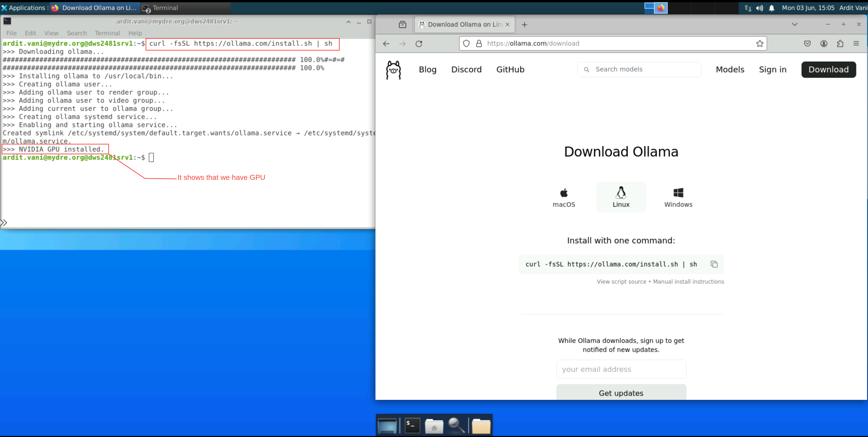Open View script source link
The height and width of the screenshot is (437, 868).
pos(621,282)
